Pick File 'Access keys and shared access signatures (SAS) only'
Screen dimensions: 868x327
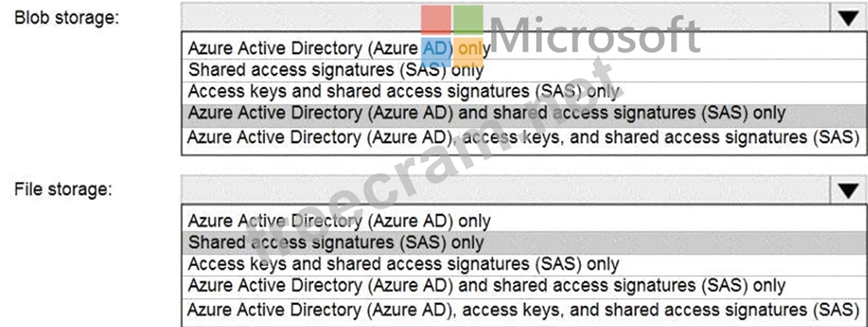coord(403,264)
